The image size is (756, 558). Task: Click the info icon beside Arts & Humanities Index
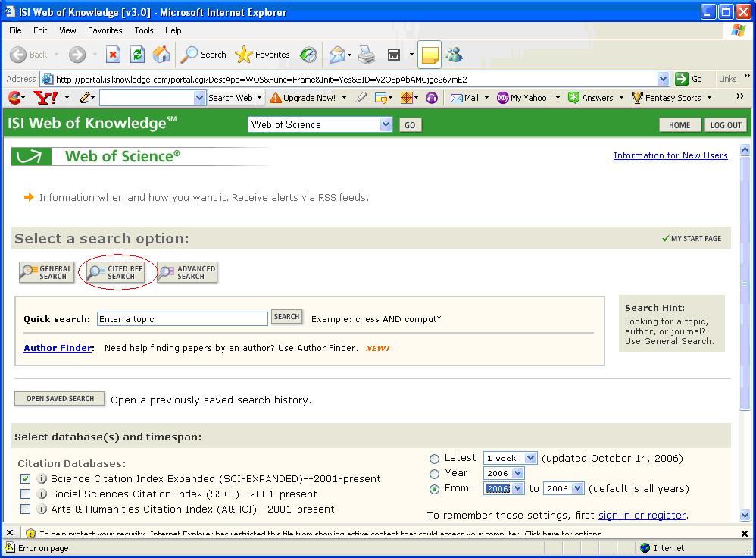pyautogui.click(x=42, y=509)
